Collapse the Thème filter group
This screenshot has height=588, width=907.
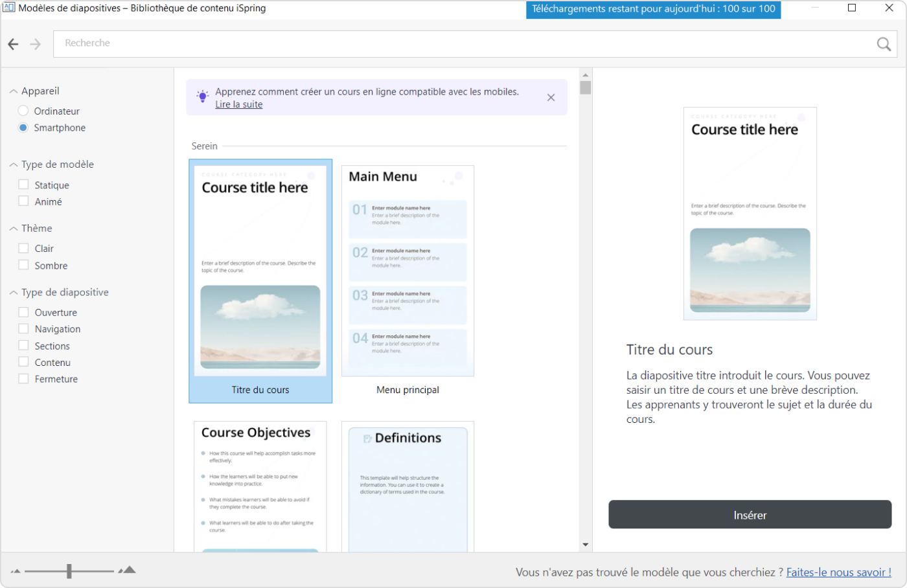14,229
